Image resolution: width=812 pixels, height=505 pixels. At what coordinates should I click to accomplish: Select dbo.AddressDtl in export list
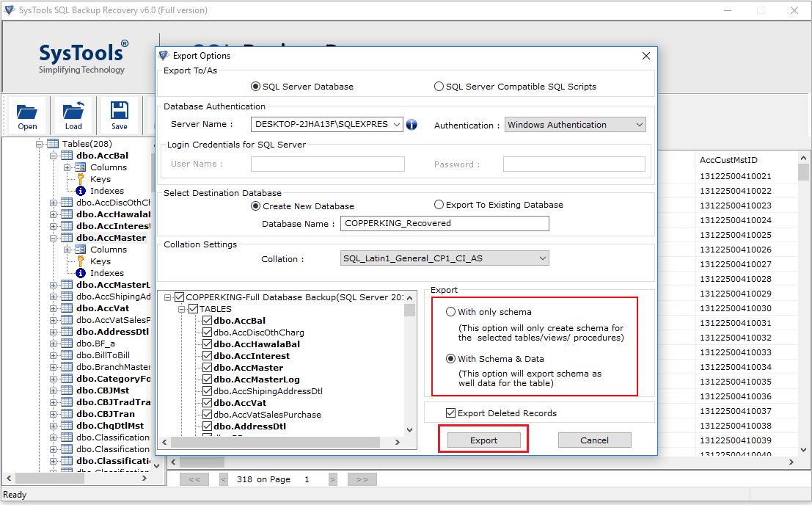coord(249,426)
